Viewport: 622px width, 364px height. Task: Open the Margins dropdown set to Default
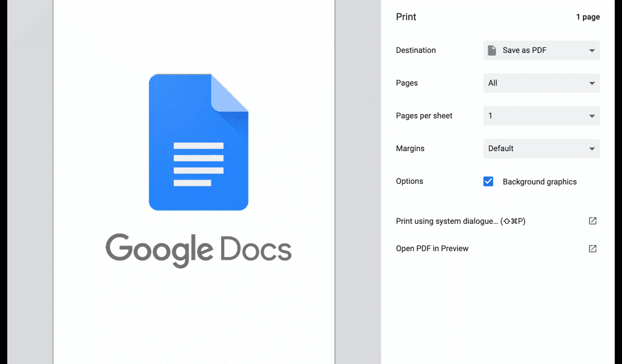pos(541,149)
